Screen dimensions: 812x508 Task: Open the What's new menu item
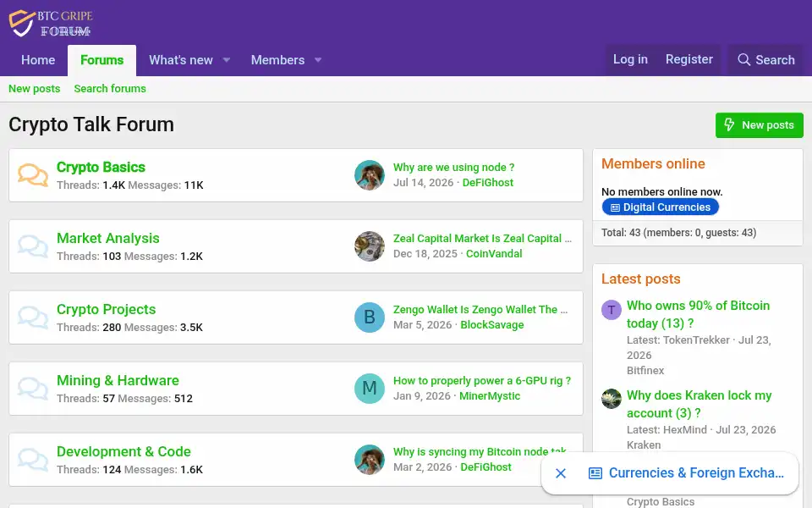coord(181,60)
